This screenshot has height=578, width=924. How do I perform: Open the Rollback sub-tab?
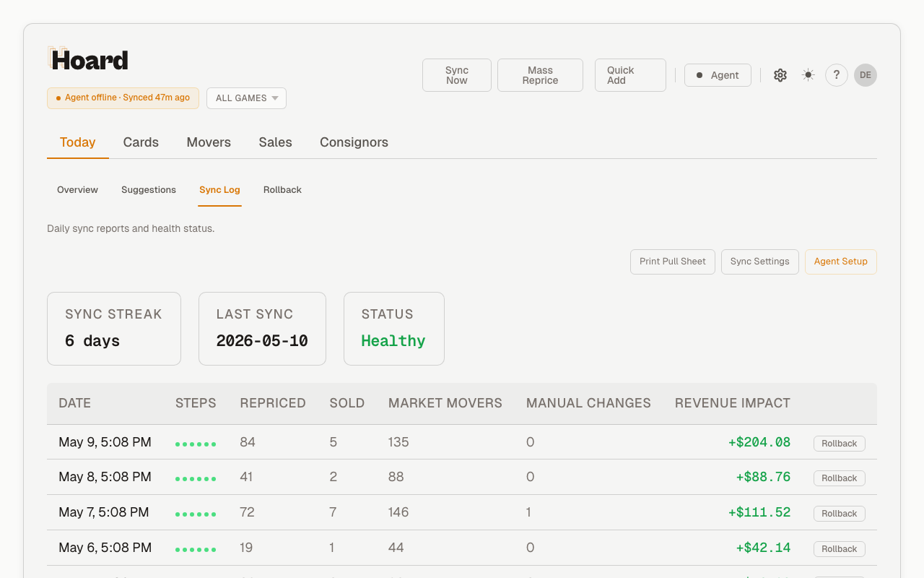pyautogui.click(x=282, y=190)
